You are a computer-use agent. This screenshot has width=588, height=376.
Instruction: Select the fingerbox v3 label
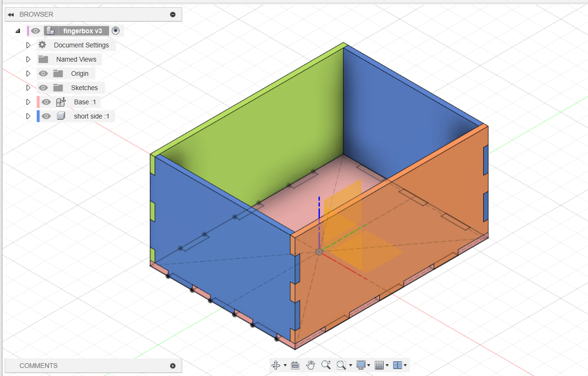pyautogui.click(x=83, y=31)
